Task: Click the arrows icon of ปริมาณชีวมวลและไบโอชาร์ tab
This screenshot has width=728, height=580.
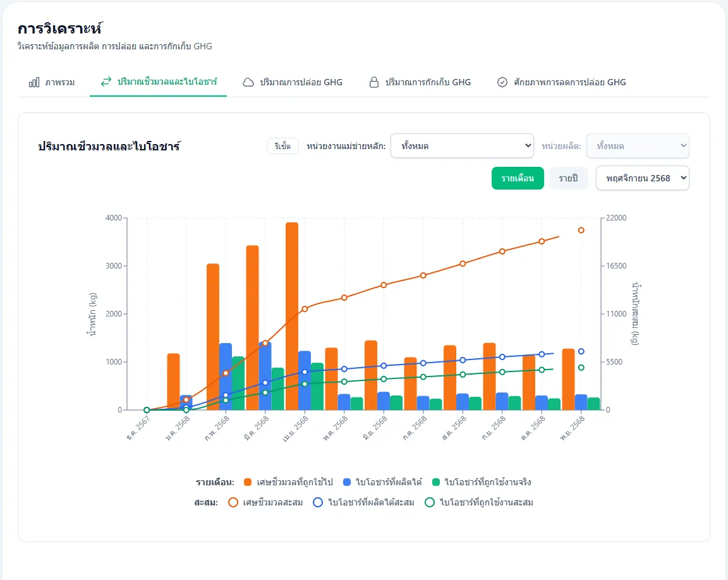Action: pos(106,82)
